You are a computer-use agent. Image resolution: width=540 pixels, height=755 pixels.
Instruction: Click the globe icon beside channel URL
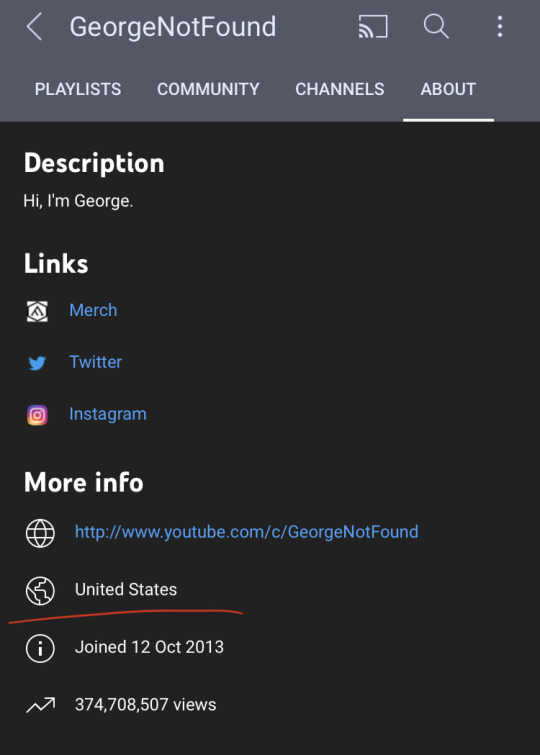(x=40, y=533)
